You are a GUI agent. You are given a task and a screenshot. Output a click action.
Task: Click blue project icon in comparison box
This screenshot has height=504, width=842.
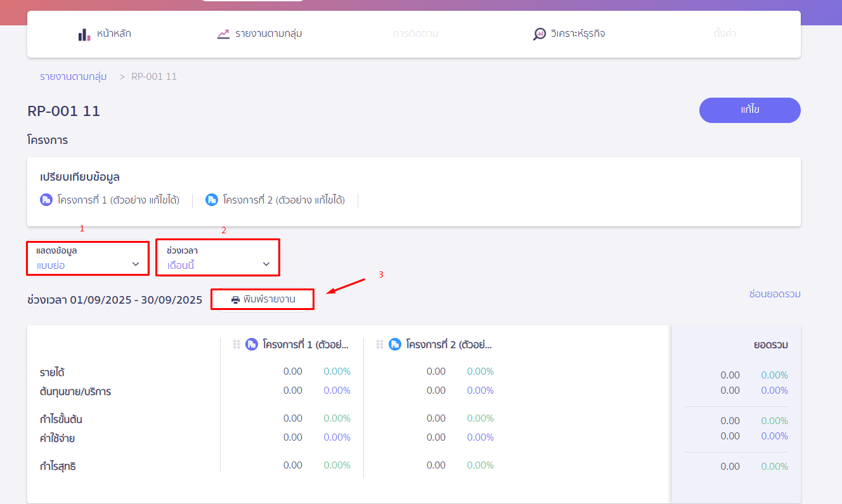(x=212, y=200)
